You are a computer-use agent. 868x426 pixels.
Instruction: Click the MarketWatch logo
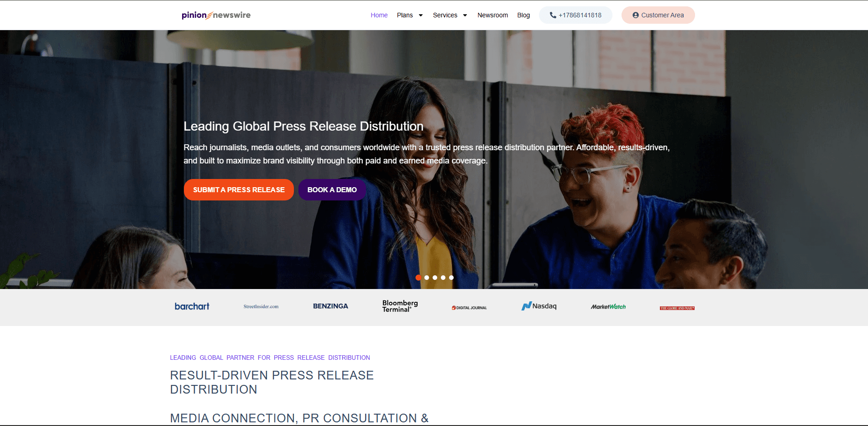608,307
